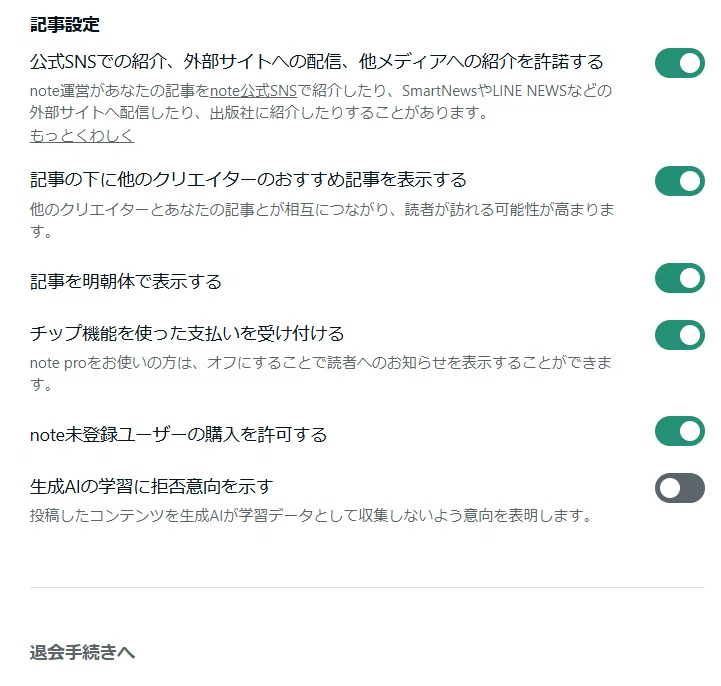Click the 生成AIの学習に拒否意向を示す label
721x686 pixels.
[152, 486]
